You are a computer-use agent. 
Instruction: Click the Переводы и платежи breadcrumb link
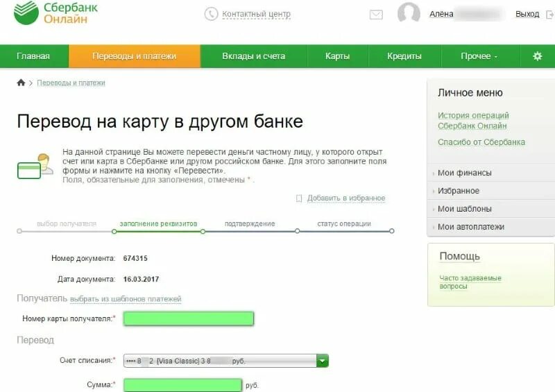click(x=71, y=83)
